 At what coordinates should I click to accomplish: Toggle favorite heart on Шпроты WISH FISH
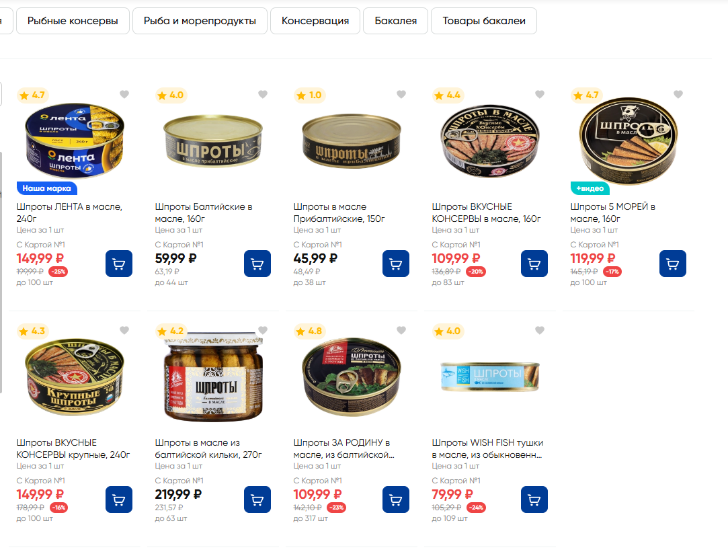(540, 330)
